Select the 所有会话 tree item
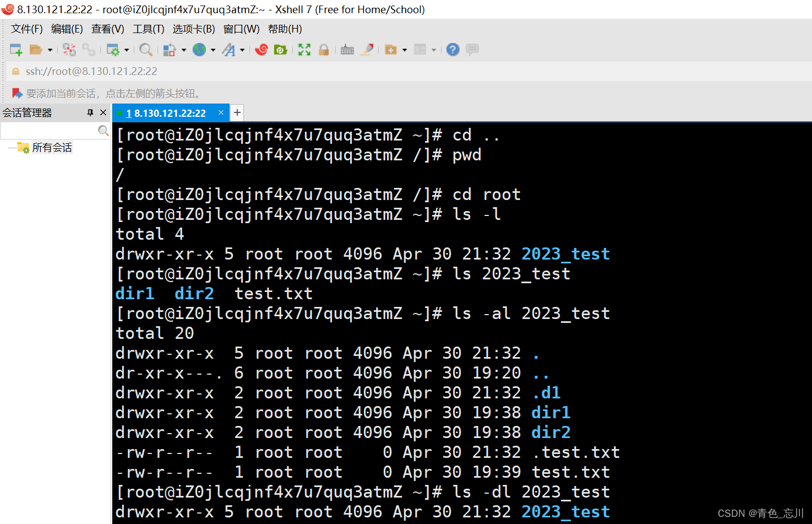The image size is (812, 524). click(x=52, y=148)
